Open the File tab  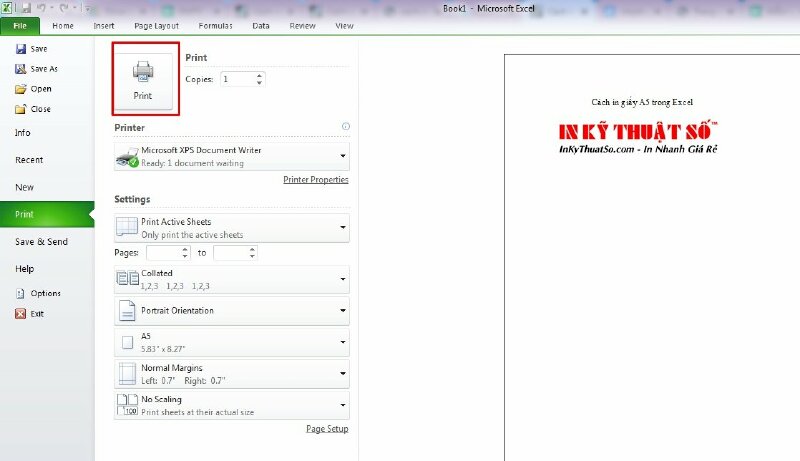tap(20, 26)
